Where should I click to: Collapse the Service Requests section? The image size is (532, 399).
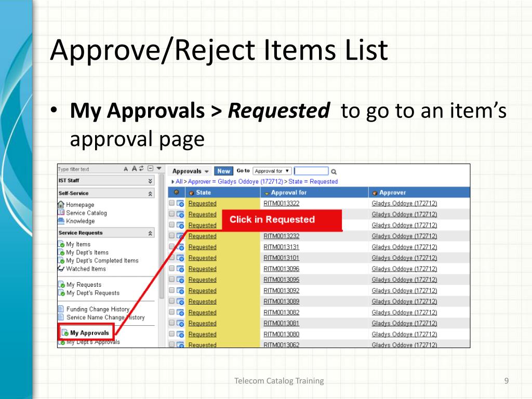(x=150, y=233)
